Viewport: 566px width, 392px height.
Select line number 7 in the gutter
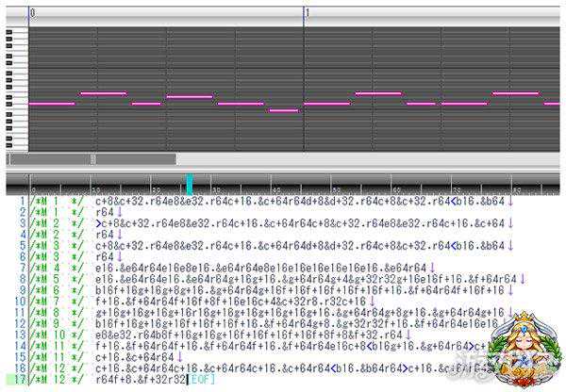pyautogui.click(x=22, y=268)
